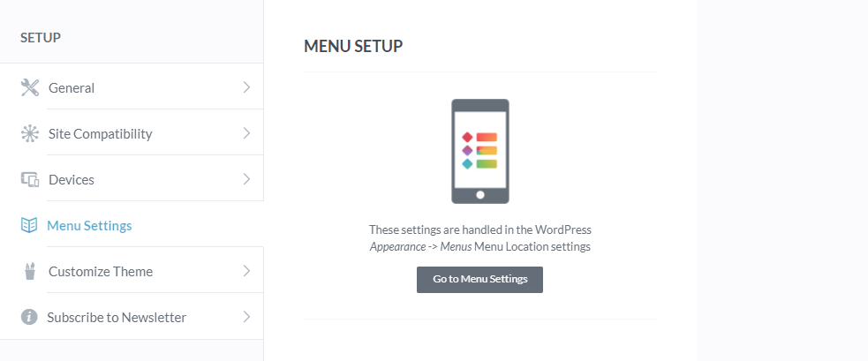Select the Site Compatibility label
Viewport: 868px width, 361px height.
click(100, 134)
